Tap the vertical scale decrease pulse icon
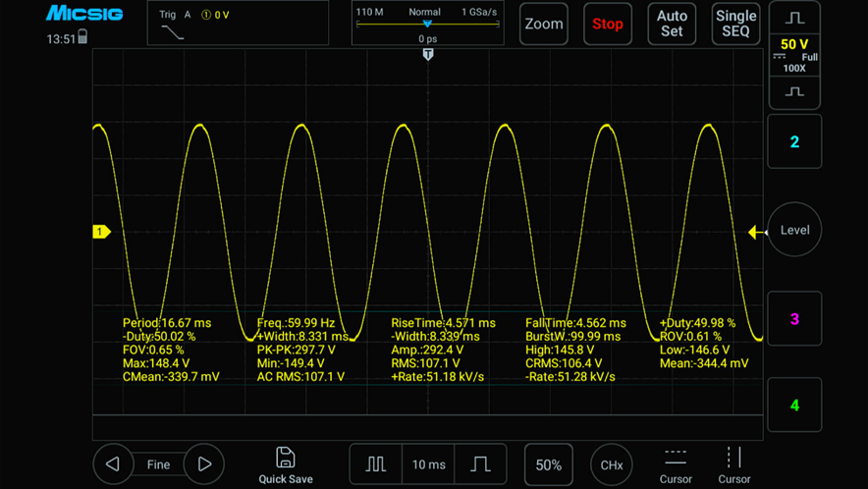Screen dimensions: 868x489 [x=794, y=92]
